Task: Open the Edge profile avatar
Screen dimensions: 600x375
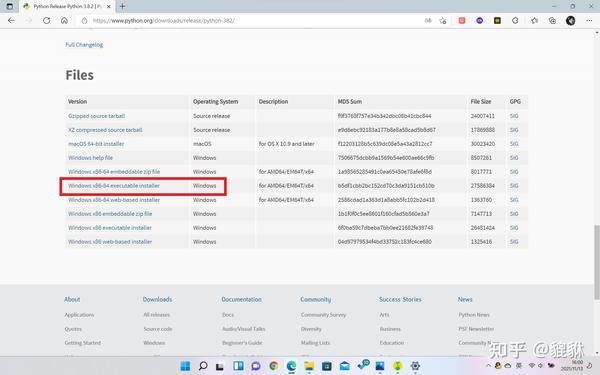Action: tap(571, 21)
